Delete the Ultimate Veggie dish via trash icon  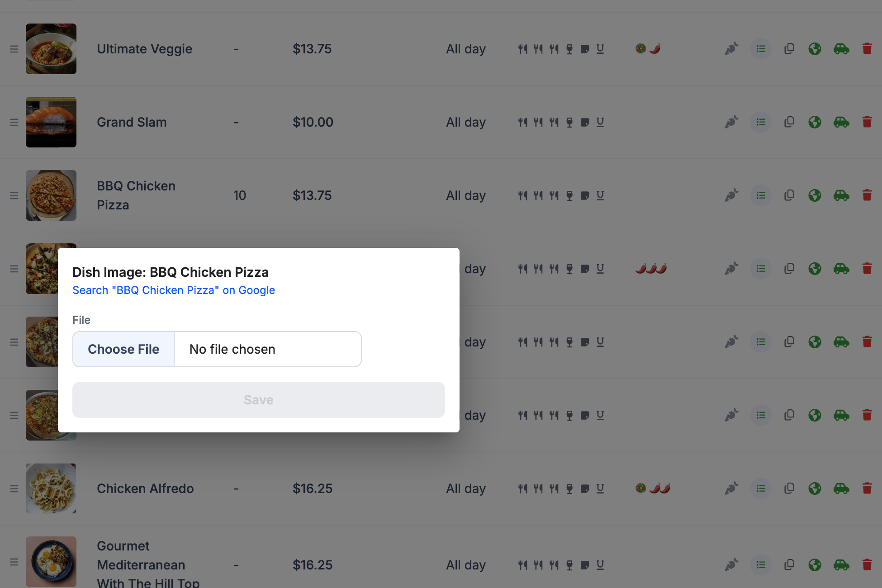[867, 49]
